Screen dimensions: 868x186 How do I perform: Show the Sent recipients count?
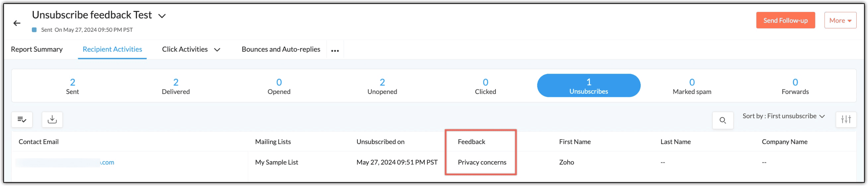click(x=72, y=86)
